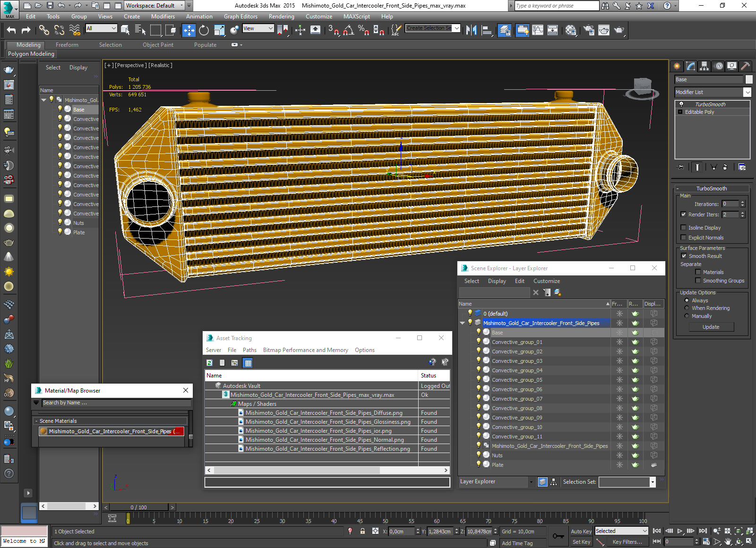Click Configure Modifier Sets icon
This screenshot has width=756, height=548.
tap(742, 167)
